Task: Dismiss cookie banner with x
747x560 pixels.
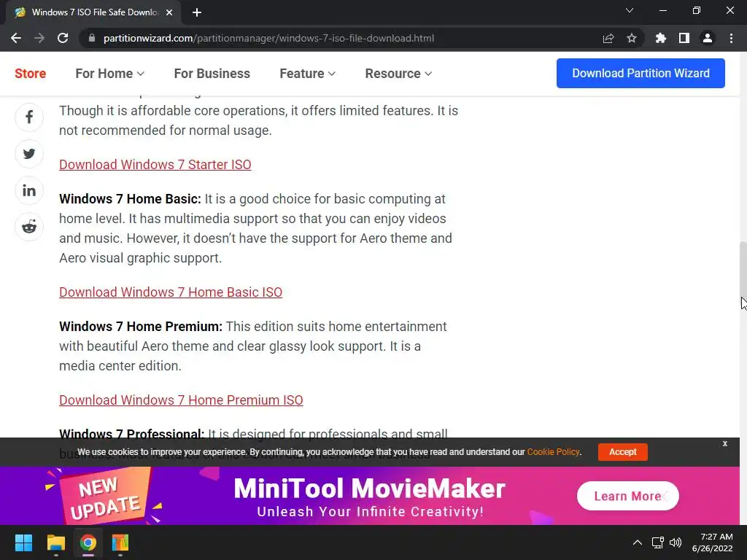Action: (724, 443)
